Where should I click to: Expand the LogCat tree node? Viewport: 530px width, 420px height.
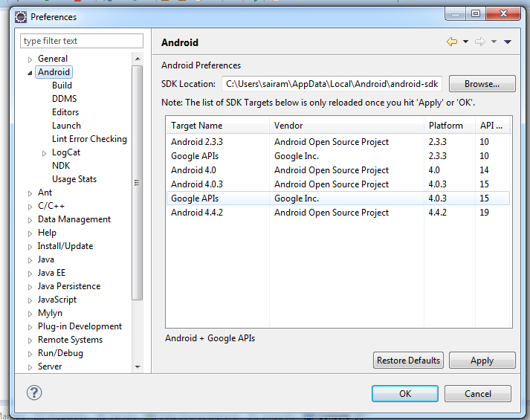[x=45, y=153]
